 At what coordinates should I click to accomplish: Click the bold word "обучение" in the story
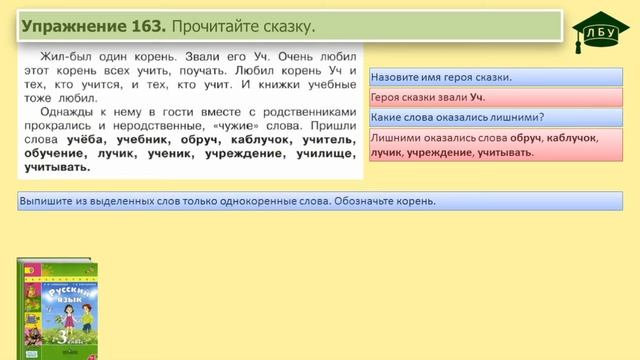pos(56,153)
